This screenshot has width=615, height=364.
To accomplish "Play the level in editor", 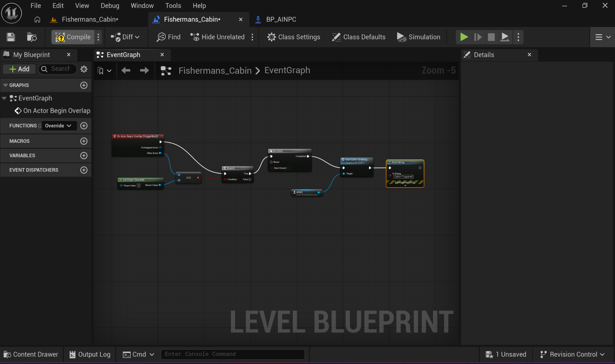I will pyautogui.click(x=464, y=37).
